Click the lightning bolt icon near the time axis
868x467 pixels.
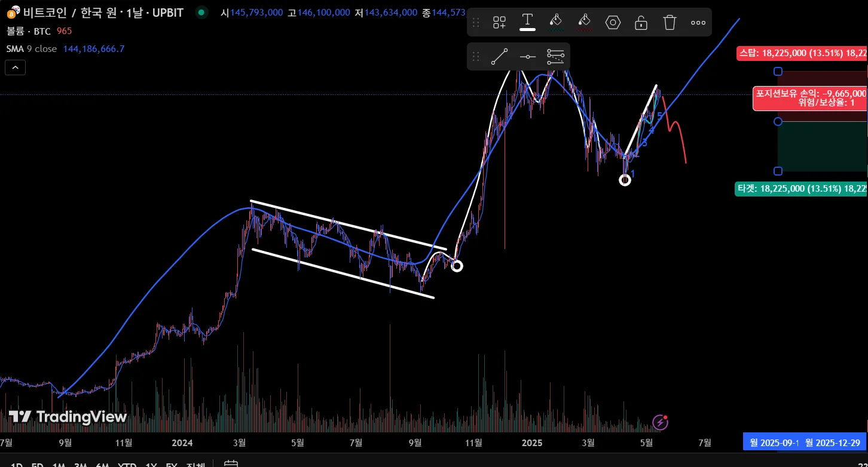[660, 422]
